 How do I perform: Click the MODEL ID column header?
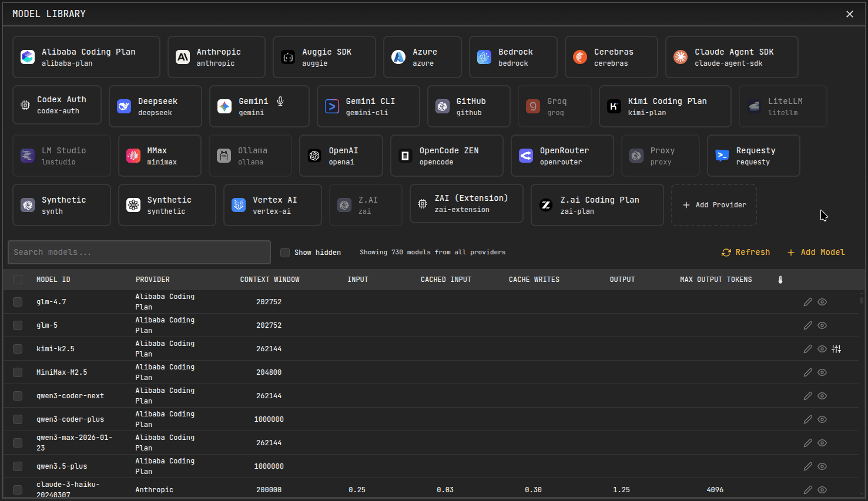(53, 280)
